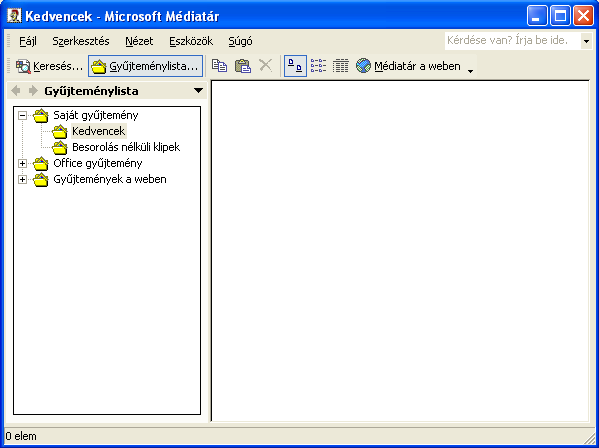Switch to Thumbnails view icon
This screenshot has height=448, width=599.
tap(295, 66)
